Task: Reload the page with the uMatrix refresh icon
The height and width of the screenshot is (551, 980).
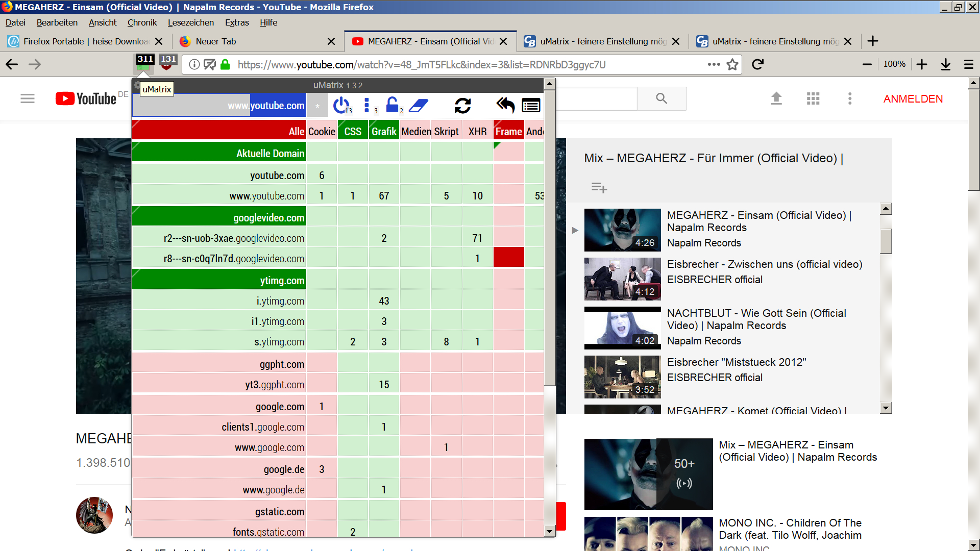Action: [462, 106]
